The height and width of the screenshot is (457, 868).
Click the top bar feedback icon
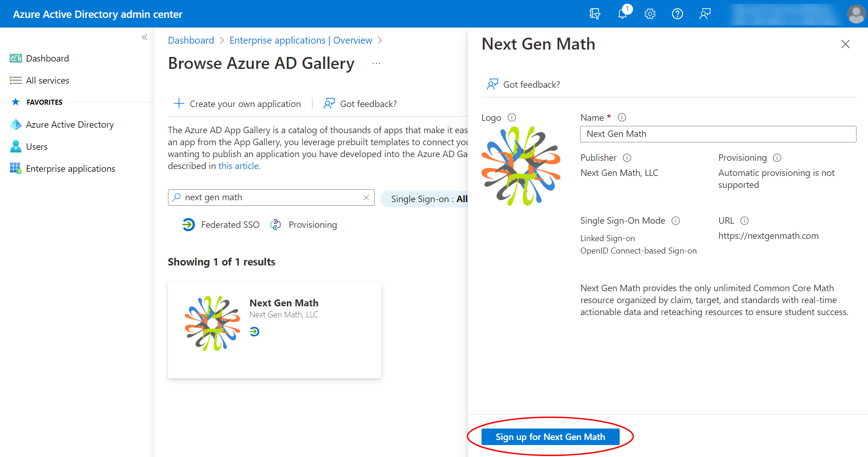[705, 14]
